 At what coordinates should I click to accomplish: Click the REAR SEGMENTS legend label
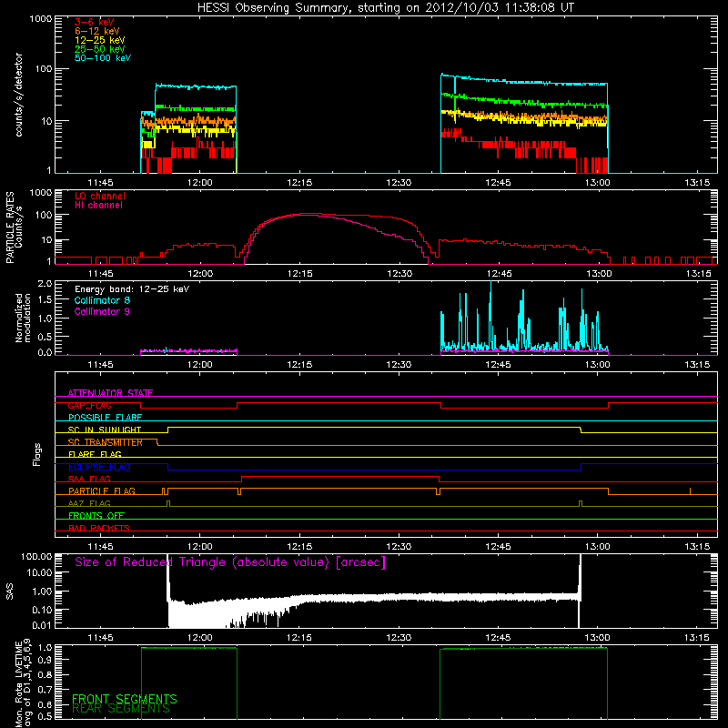(x=121, y=709)
